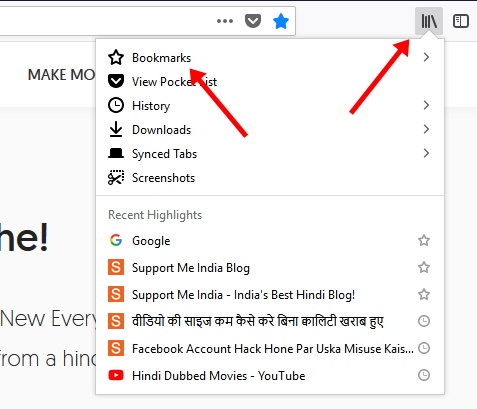477x409 pixels.
Task: Click the Screenshots scissors icon
Action: [116, 177]
